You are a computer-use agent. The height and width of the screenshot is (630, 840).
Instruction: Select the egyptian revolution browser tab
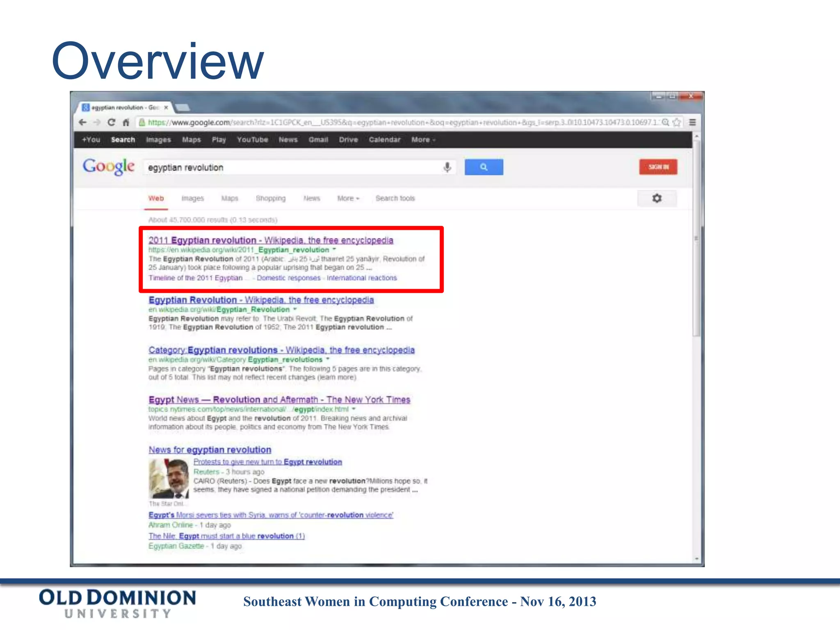click(x=125, y=107)
